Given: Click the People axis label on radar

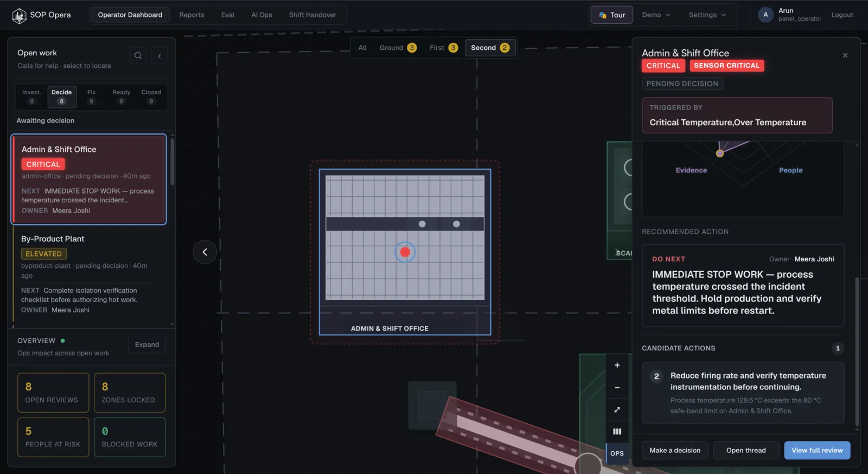Looking at the screenshot, I should coord(790,170).
